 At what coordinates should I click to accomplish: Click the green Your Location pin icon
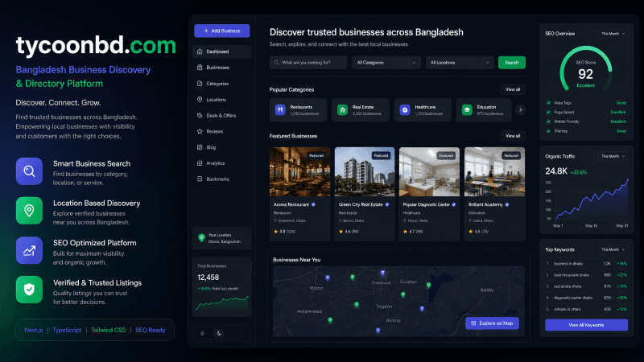click(201, 238)
